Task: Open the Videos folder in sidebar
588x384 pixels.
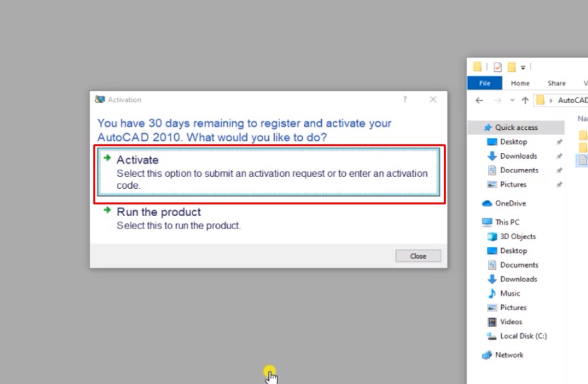Action: 511,321
